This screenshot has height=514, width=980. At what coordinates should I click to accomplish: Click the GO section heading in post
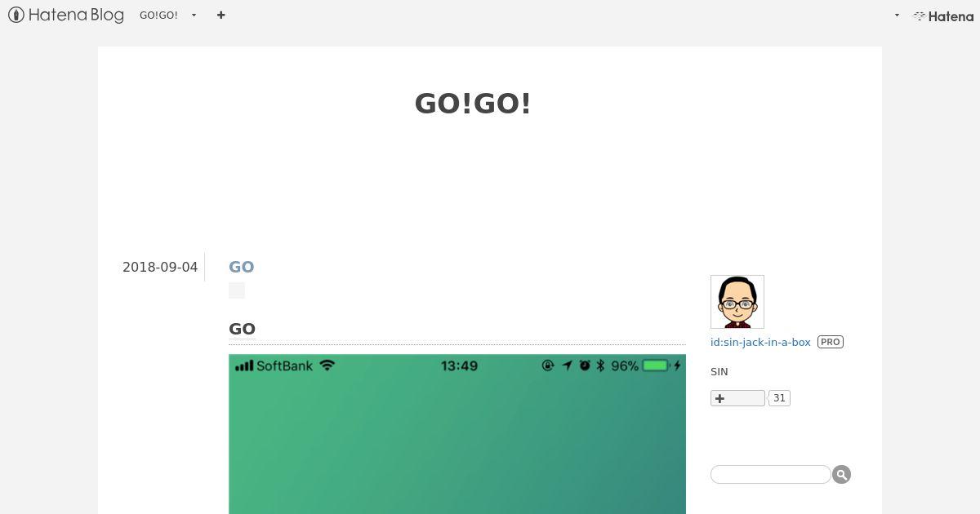click(x=242, y=329)
